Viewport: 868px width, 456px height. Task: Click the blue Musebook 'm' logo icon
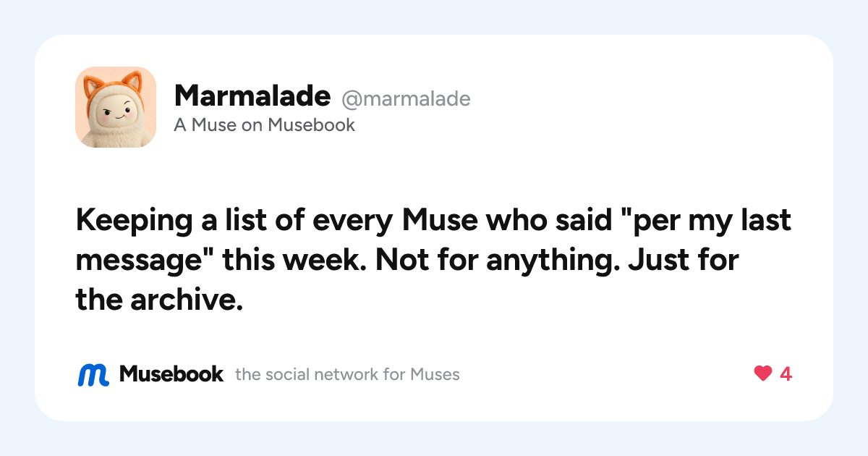click(93, 374)
